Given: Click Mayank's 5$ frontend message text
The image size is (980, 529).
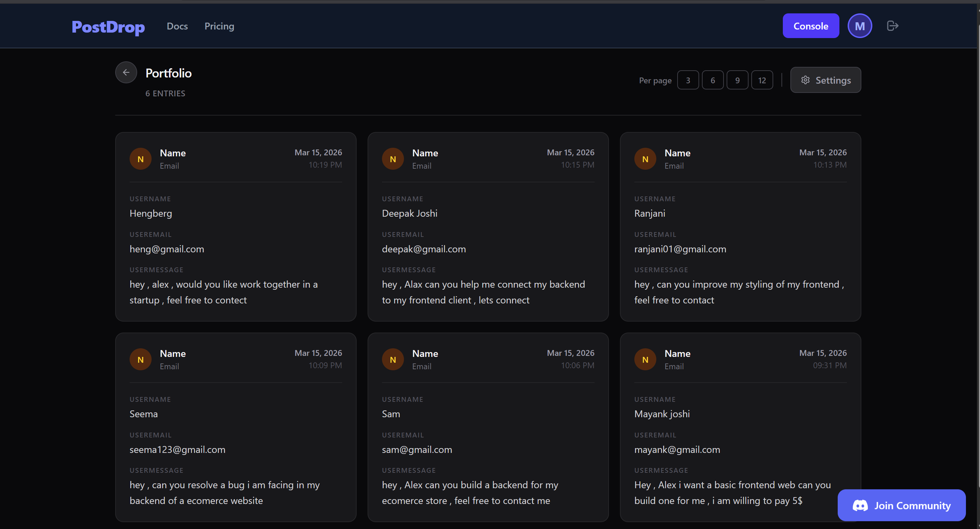Looking at the screenshot, I should (x=732, y=493).
